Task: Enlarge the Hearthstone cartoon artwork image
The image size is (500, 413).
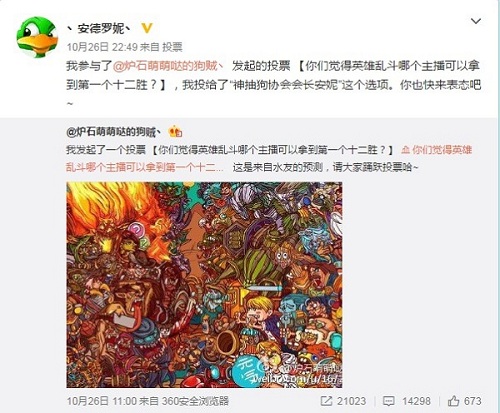Action: (x=204, y=285)
